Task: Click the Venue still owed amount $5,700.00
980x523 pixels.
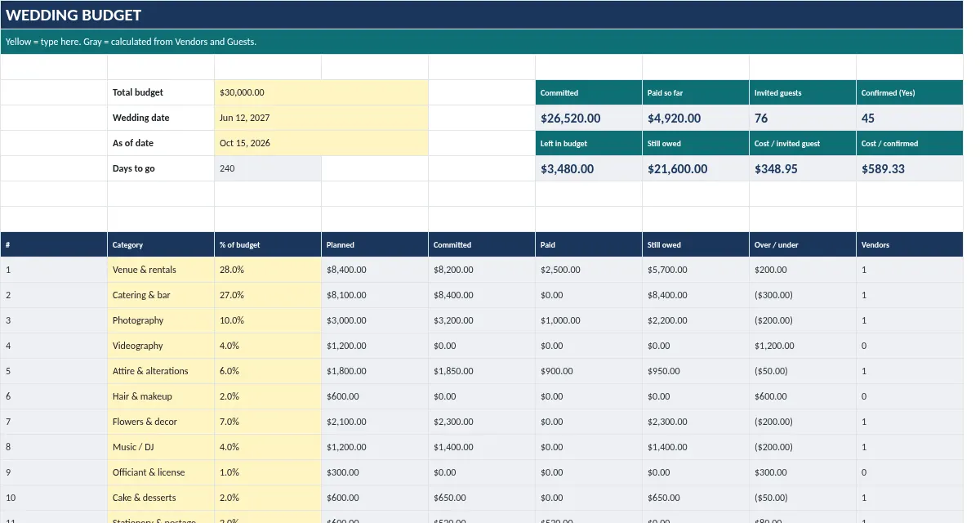Action: pyautogui.click(x=696, y=270)
